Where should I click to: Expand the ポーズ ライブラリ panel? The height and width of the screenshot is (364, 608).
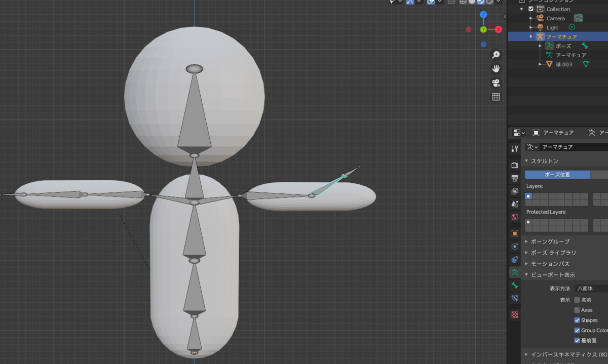(526, 253)
